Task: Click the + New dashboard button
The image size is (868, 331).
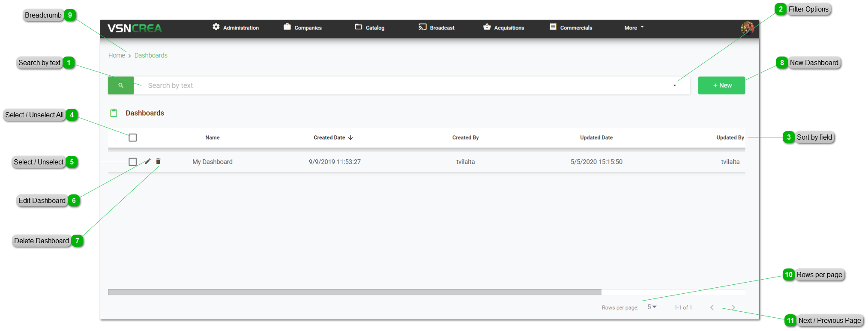Action: tap(721, 86)
